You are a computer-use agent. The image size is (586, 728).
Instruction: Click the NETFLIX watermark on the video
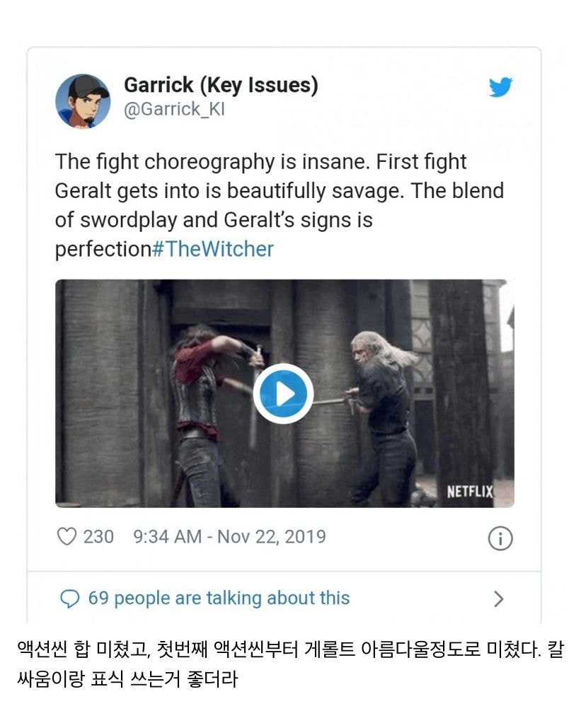[x=469, y=492]
